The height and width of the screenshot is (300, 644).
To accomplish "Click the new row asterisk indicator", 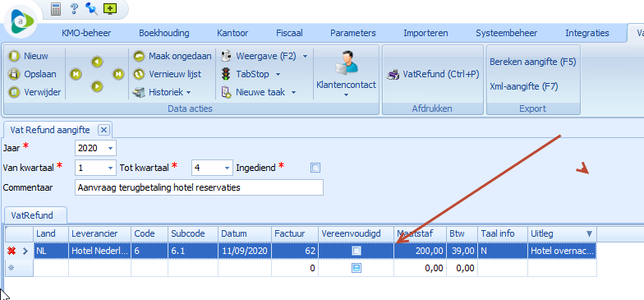I will point(11,268).
